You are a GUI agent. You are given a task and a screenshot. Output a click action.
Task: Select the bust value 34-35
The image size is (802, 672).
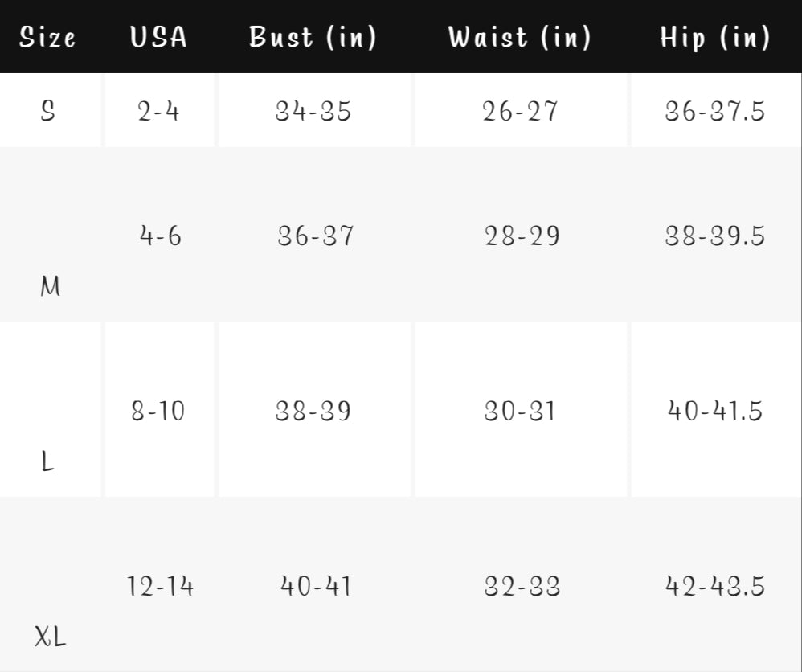point(313,111)
